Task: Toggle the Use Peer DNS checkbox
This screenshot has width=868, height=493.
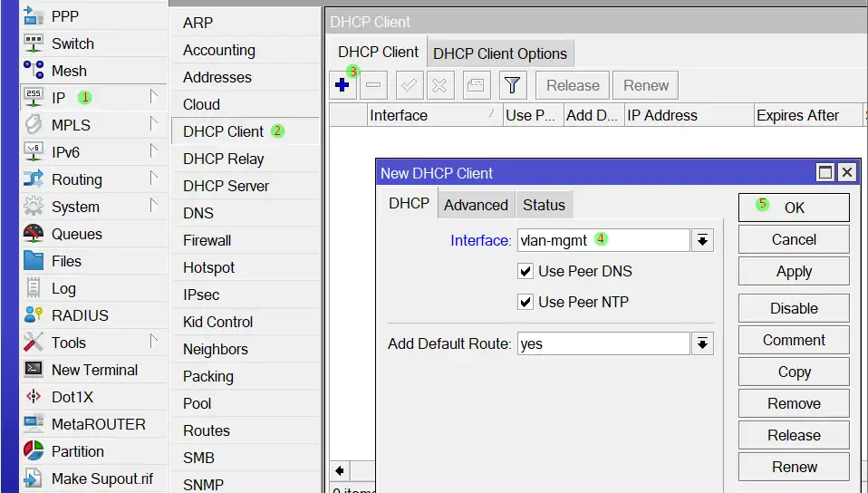Action: pos(526,271)
